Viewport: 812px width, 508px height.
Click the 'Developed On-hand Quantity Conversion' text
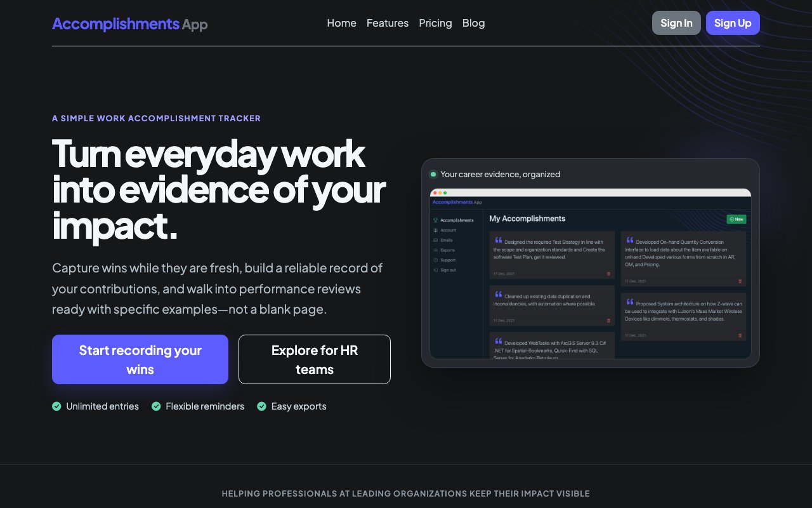pyautogui.click(x=679, y=253)
